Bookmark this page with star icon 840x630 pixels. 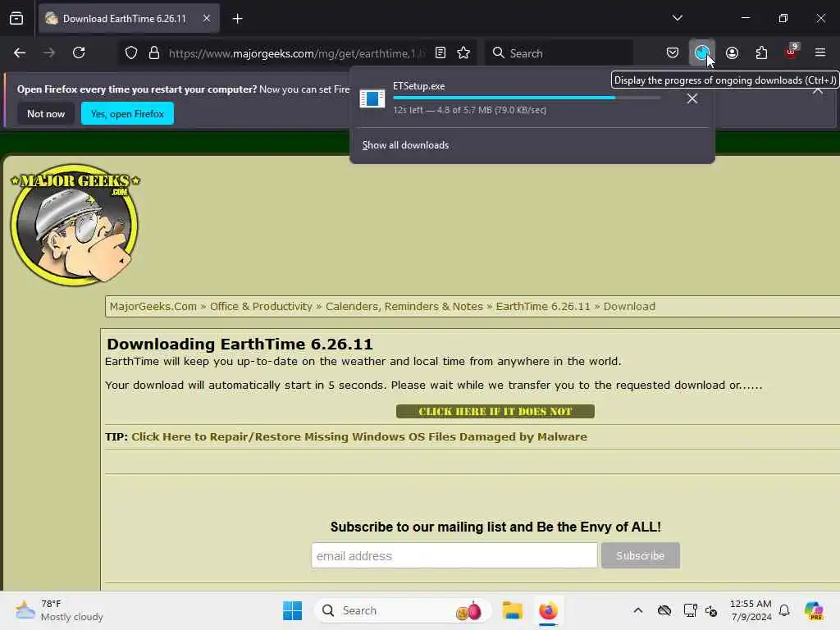click(x=464, y=52)
